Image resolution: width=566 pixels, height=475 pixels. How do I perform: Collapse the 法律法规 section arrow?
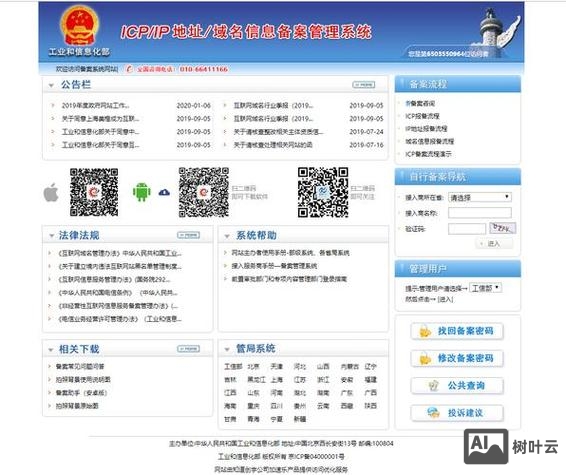tap(52, 236)
